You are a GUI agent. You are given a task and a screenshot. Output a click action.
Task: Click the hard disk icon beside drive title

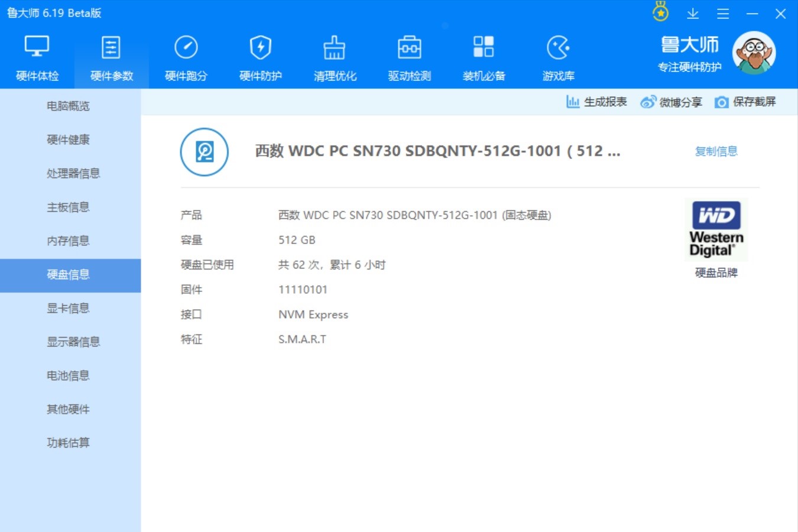point(205,152)
